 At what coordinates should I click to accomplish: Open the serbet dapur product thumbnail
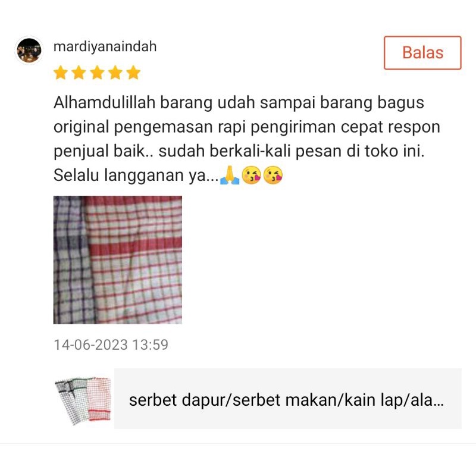pos(83,399)
